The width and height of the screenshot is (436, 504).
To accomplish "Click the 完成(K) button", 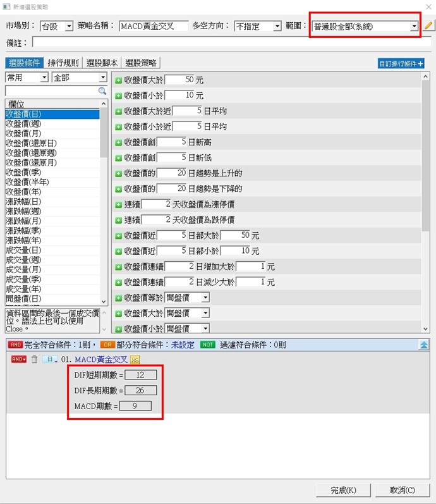I will 343,490.
